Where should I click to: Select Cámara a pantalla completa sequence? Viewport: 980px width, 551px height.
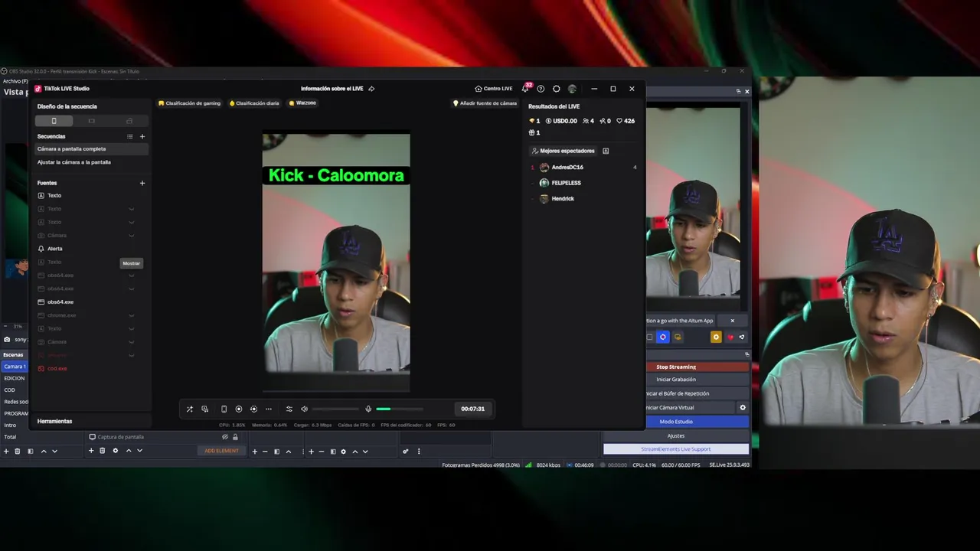(91, 149)
